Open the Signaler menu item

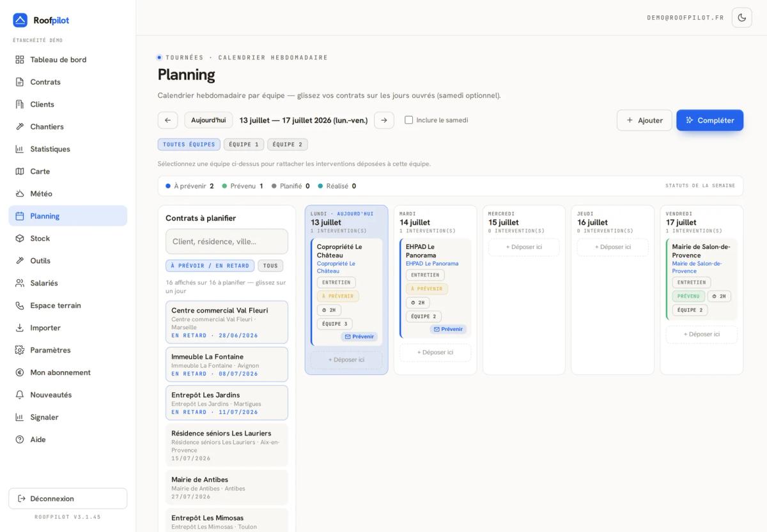coord(68,417)
